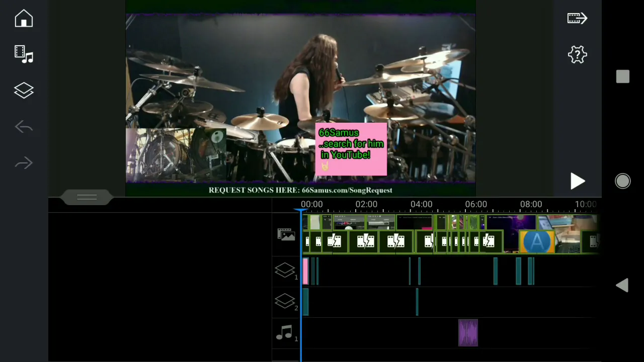The height and width of the screenshot is (362, 644).
Task: Open the media and music library
Action: [24, 54]
